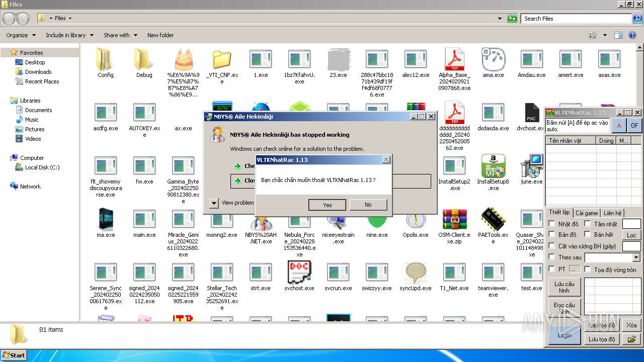
Task: Click the Tên nhân vật column header
Action: (x=571, y=141)
